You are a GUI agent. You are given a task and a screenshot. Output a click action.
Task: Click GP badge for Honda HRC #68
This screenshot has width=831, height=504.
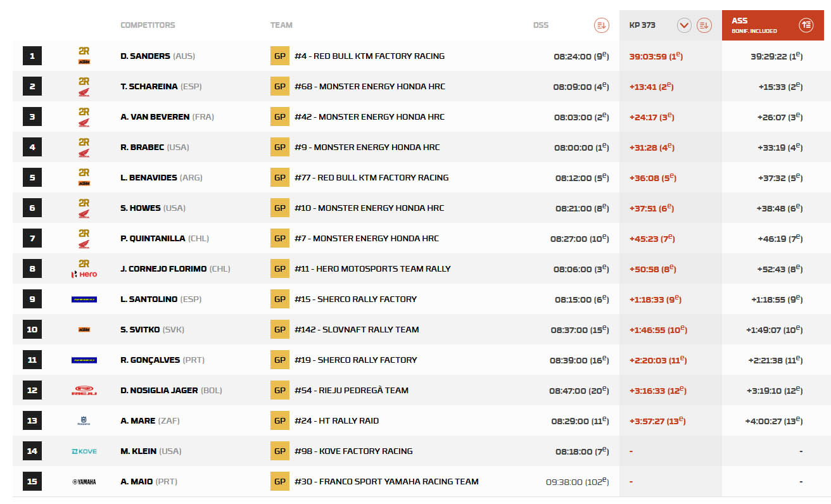pos(280,86)
